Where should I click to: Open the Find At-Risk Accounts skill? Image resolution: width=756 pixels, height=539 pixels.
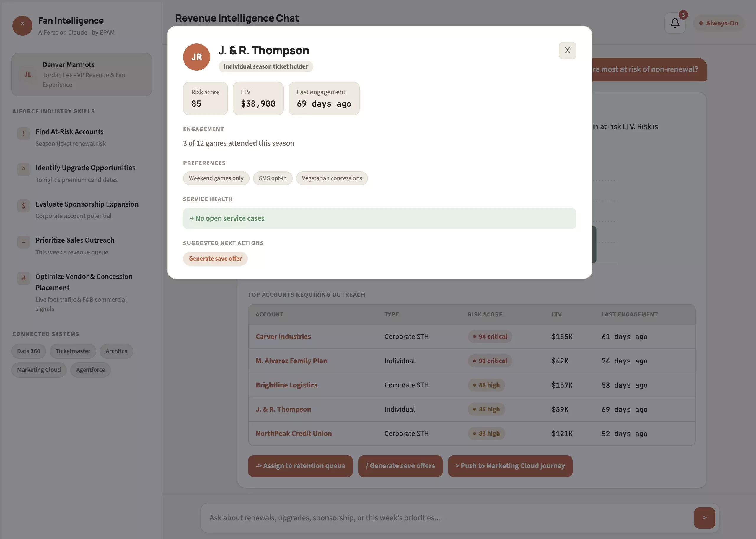coord(82,137)
